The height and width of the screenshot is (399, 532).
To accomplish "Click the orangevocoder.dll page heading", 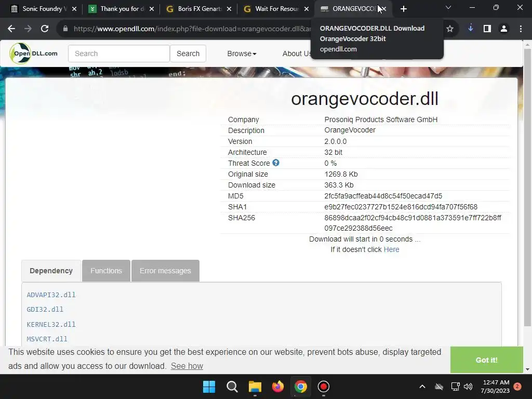I will click(x=365, y=99).
